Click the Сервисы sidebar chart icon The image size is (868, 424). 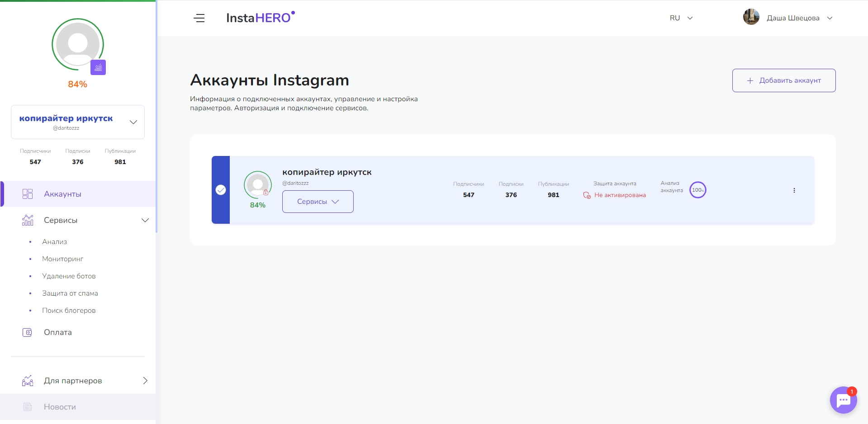point(28,220)
